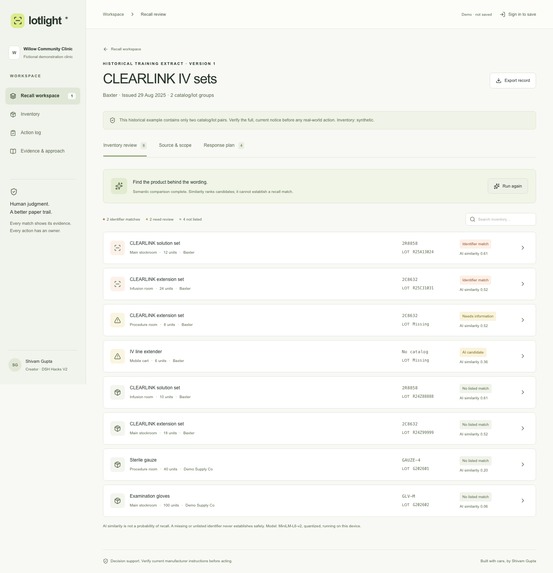Click the CLEARLINK IV sets heading
553x573 pixels.
(x=160, y=79)
